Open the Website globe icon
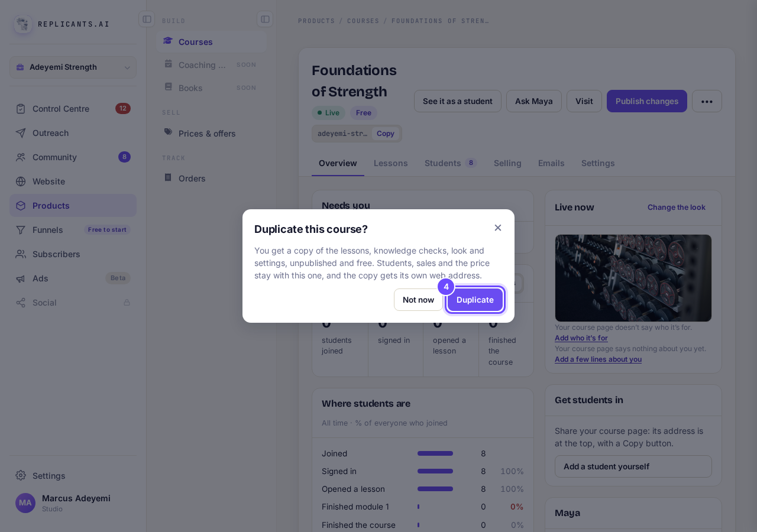 pyautogui.click(x=21, y=181)
